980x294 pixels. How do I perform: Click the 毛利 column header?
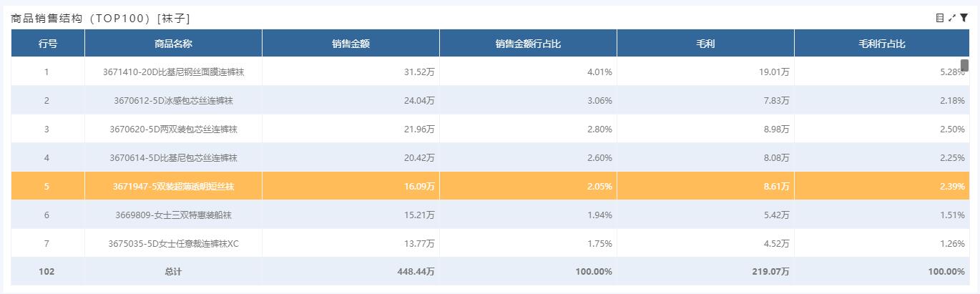tap(705, 44)
